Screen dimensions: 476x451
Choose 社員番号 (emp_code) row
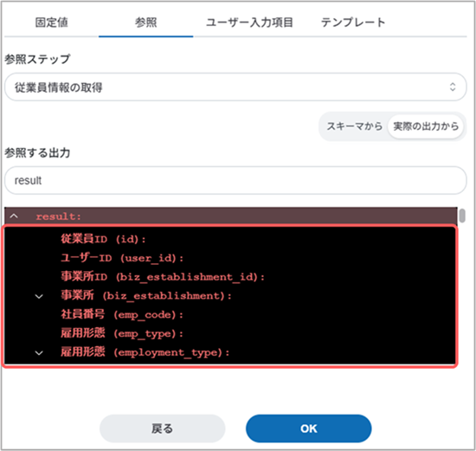click(122, 314)
